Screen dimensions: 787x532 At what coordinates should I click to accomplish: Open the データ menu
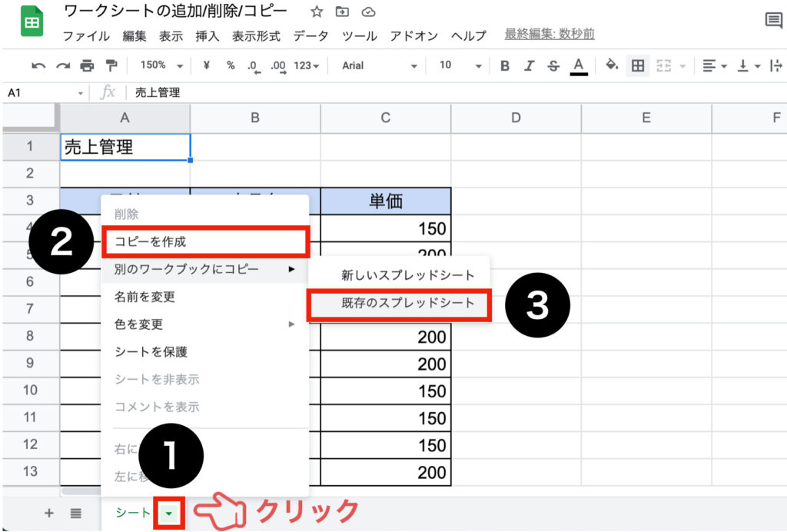pyautogui.click(x=311, y=35)
